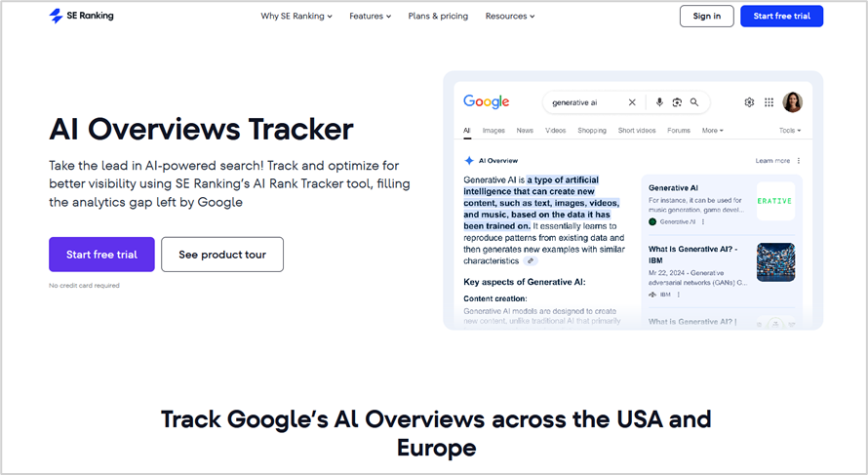Viewport: 868px width, 475px height.
Task: Open the Features dropdown menu
Action: coord(370,16)
